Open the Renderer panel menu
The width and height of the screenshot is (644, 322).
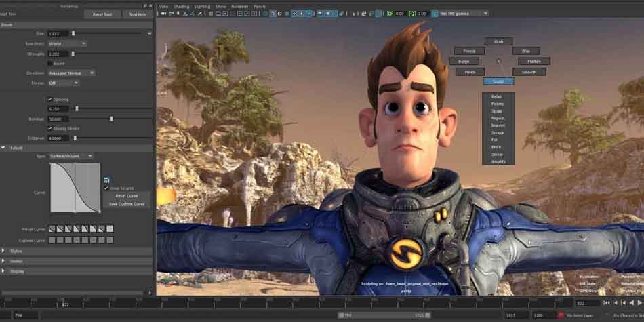click(239, 7)
